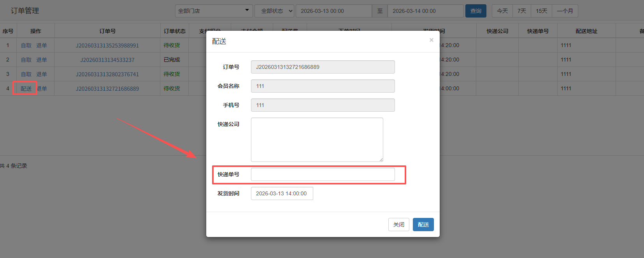This screenshot has width=644, height=258.
Task: Click the start date field 2026-03-13 00:00
Action: click(x=333, y=11)
